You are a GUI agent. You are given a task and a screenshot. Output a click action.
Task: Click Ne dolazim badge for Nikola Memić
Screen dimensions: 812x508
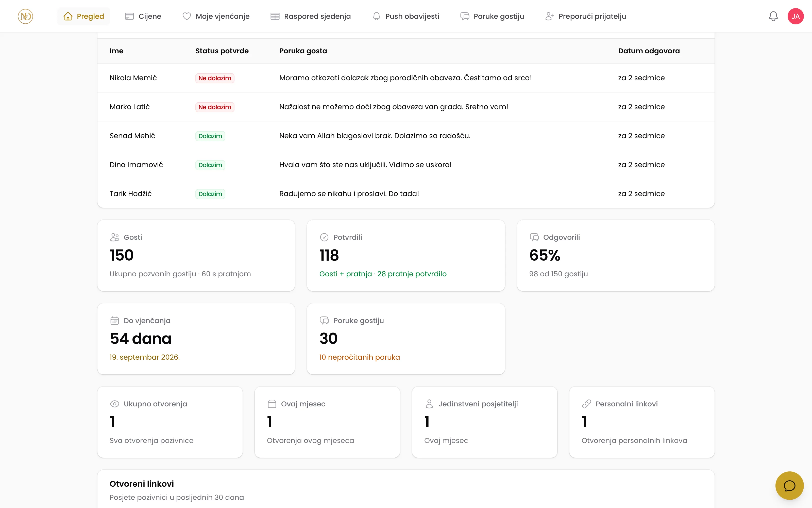pyautogui.click(x=215, y=78)
